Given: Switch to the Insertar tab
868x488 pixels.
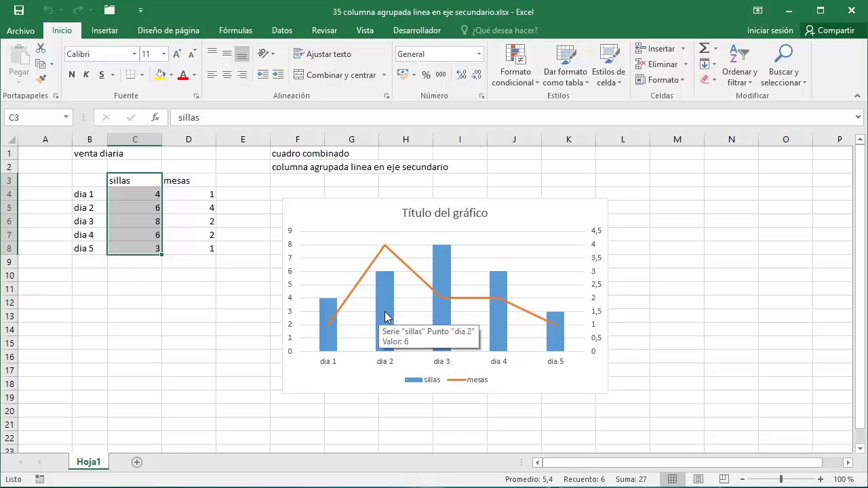Looking at the screenshot, I should point(104,30).
